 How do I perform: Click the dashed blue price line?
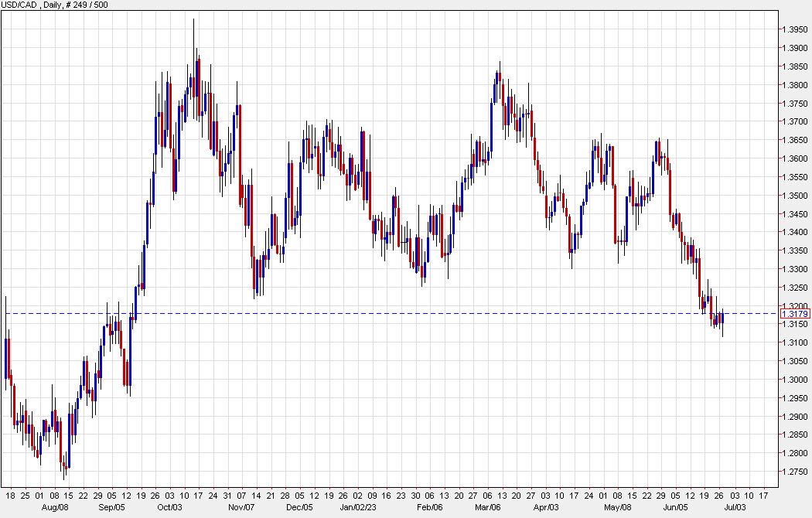(387, 314)
